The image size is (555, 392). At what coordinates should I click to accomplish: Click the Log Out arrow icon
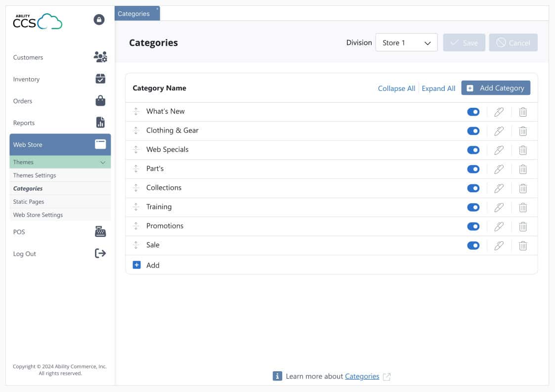click(x=101, y=253)
